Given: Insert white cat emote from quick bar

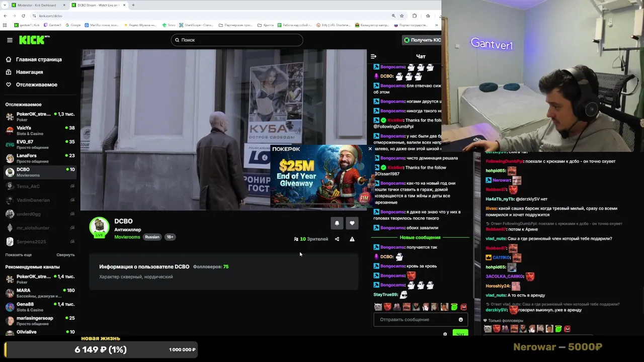Looking at the screenshot, I should (x=378, y=307).
